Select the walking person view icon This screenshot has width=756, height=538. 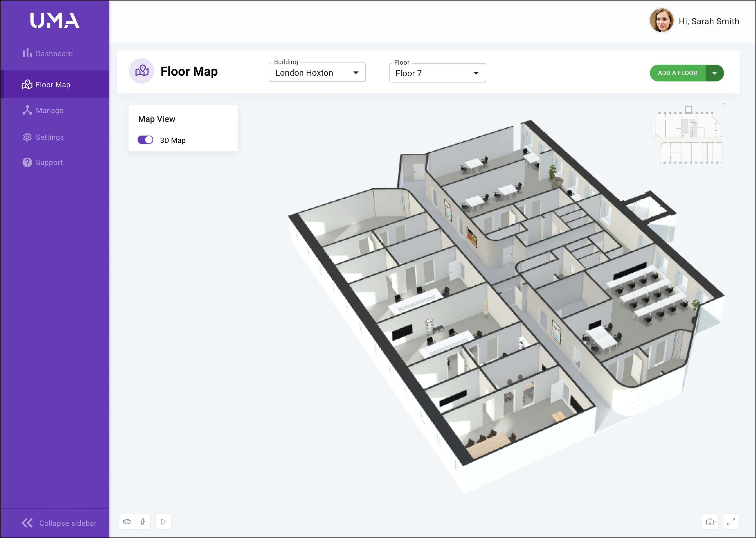(143, 522)
